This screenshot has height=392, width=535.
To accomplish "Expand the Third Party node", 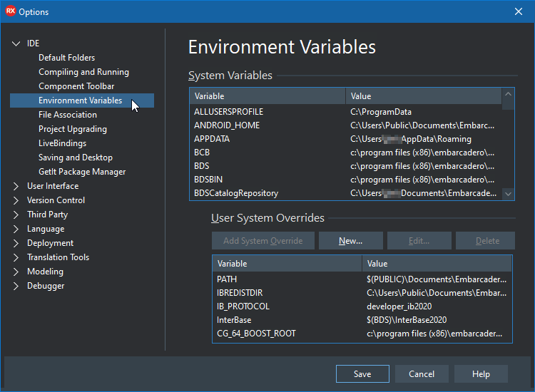I will [x=16, y=215].
